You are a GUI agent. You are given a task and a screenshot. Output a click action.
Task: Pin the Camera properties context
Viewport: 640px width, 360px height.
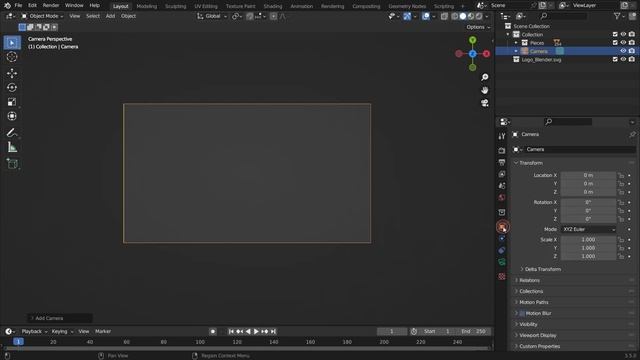[x=632, y=134]
